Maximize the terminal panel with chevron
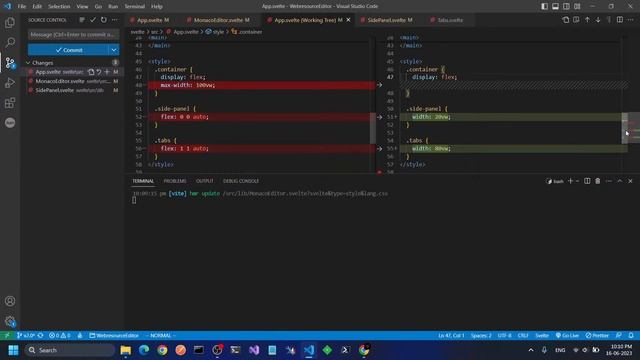This screenshot has height=360, width=640. pos(620,181)
